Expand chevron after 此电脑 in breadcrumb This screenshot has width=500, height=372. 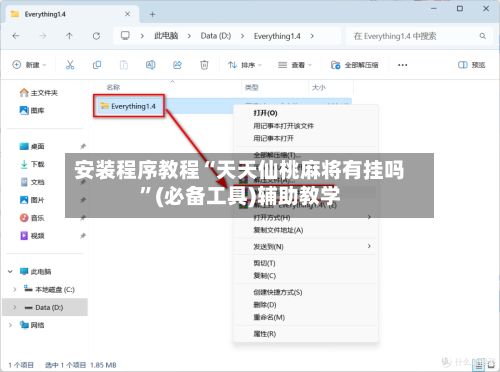click(x=189, y=36)
